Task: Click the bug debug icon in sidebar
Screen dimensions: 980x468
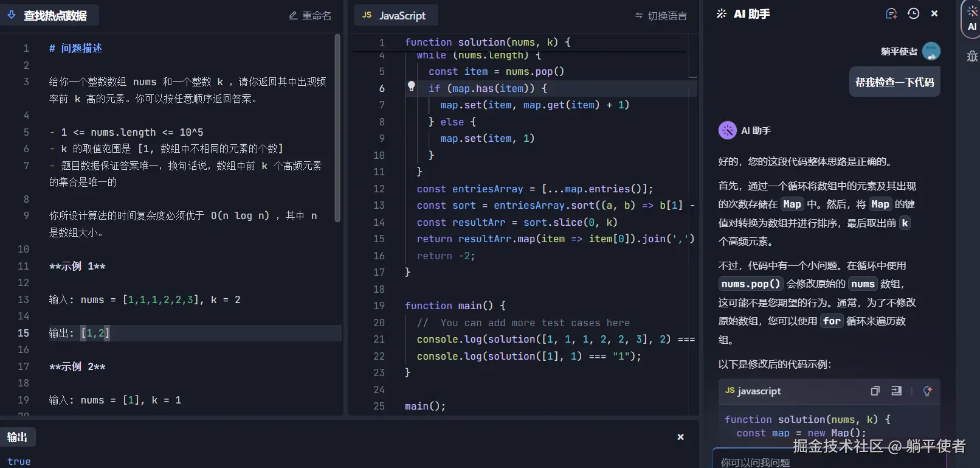Action: click(972, 56)
